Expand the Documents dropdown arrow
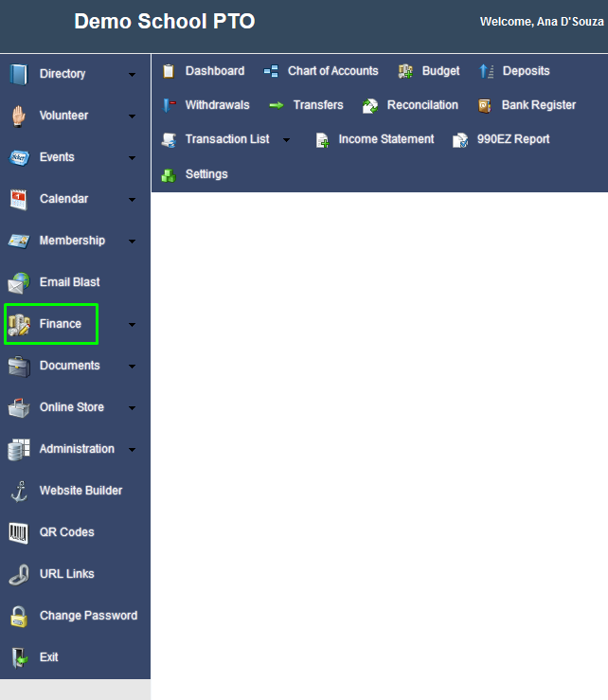 (132, 367)
